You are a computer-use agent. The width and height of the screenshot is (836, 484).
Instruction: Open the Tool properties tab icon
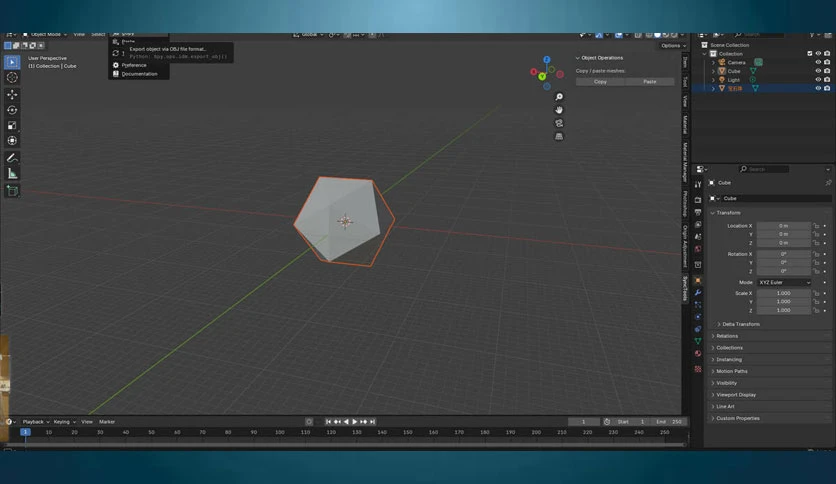(698, 184)
